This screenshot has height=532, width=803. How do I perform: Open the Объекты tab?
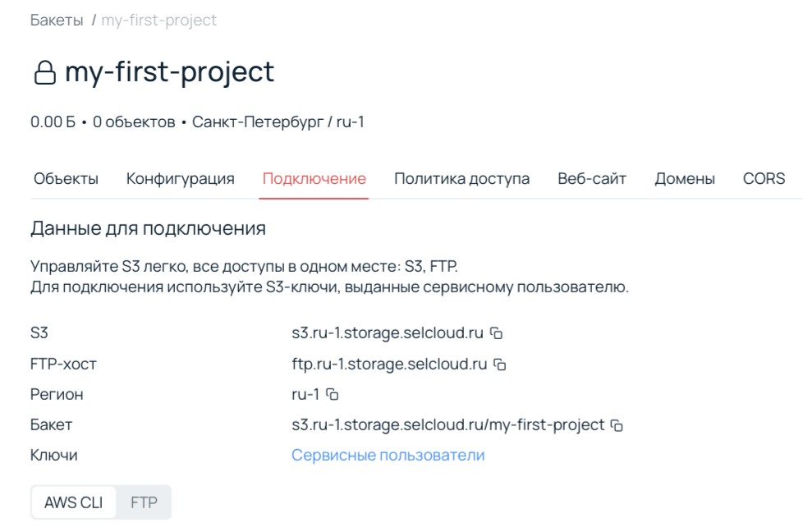tap(66, 179)
